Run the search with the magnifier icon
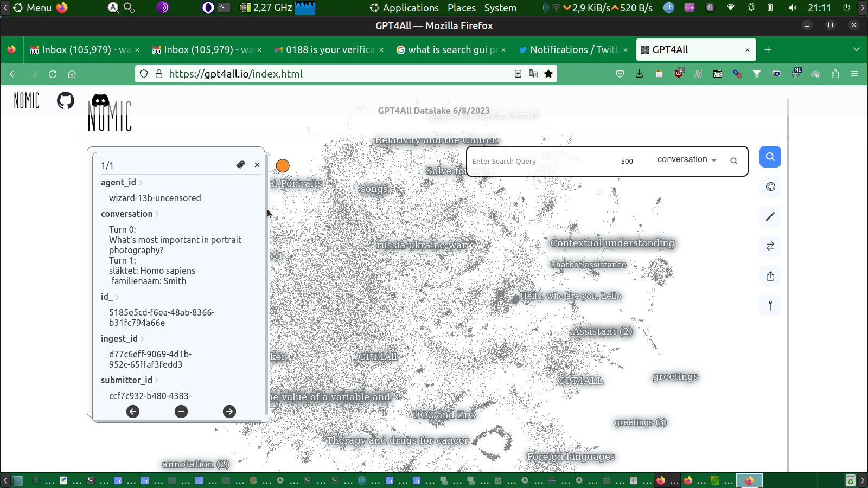This screenshot has height=488, width=868. (734, 161)
